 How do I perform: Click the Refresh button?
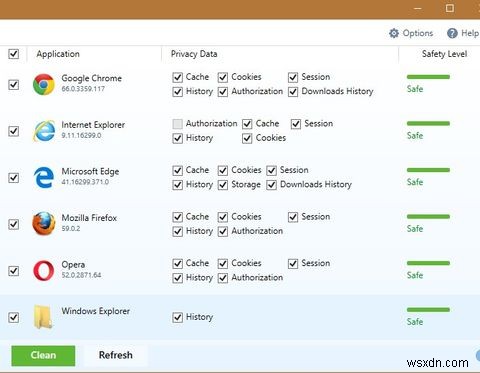116,355
